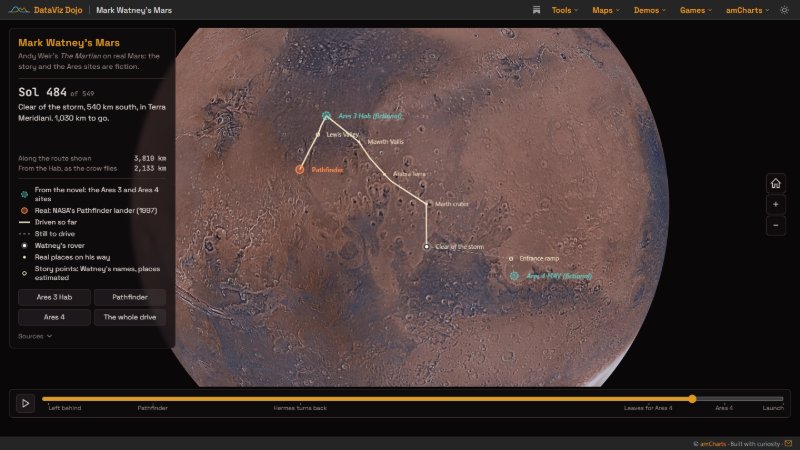This screenshot has width=800, height=450.
Task: Jump to 'Launch' timeline marker
Action: (x=773, y=408)
